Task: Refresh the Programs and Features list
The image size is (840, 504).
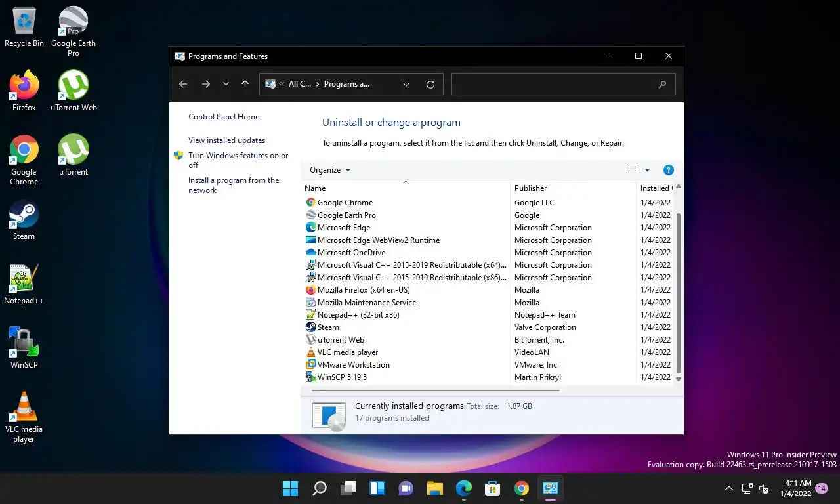Action: click(430, 84)
